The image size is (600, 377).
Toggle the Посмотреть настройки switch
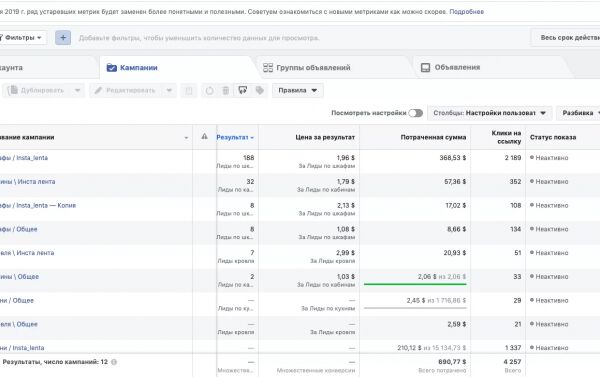pos(416,113)
